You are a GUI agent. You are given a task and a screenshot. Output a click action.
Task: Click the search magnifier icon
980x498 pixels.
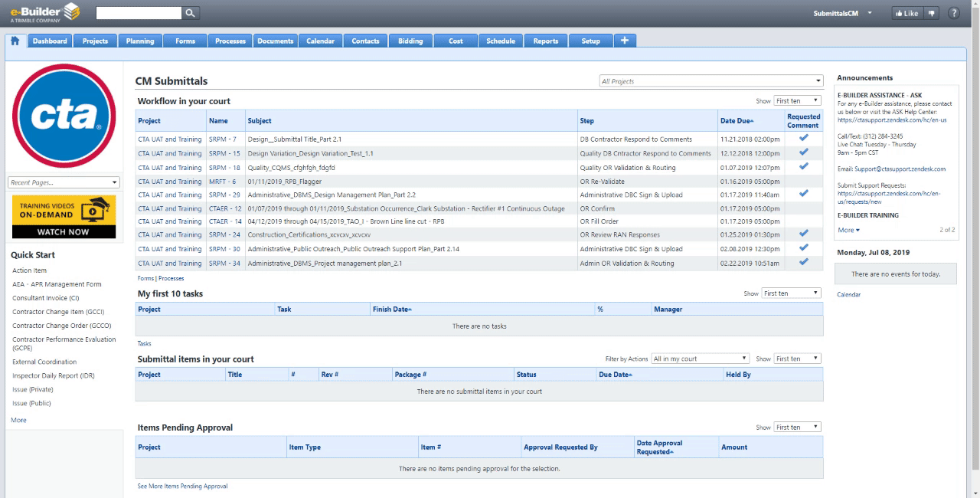pos(191,13)
